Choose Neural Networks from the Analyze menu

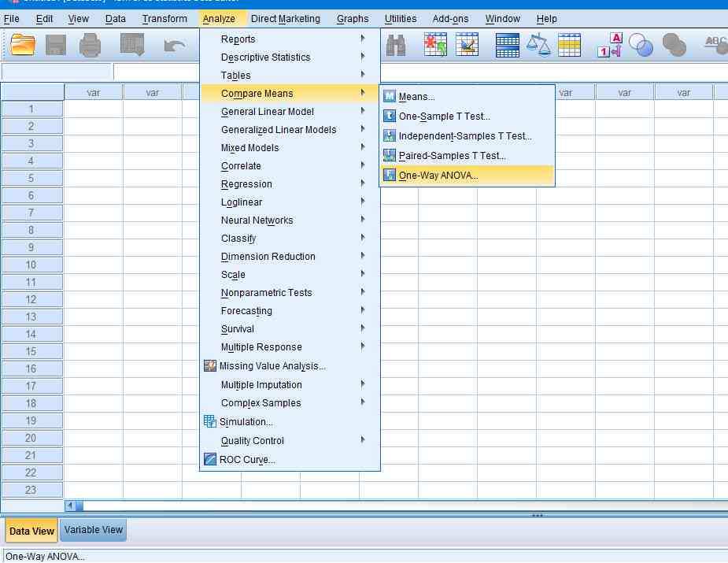pyautogui.click(x=290, y=220)
